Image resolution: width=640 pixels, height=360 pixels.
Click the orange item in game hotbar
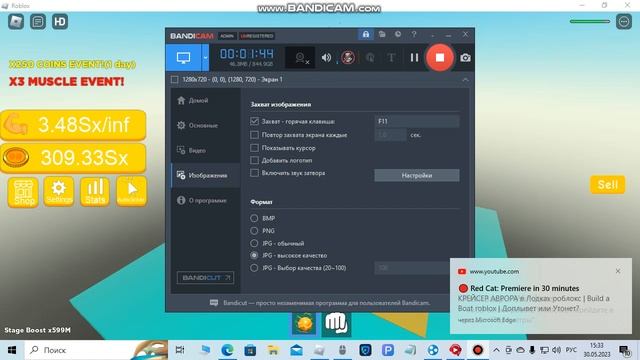pos(304,324)
